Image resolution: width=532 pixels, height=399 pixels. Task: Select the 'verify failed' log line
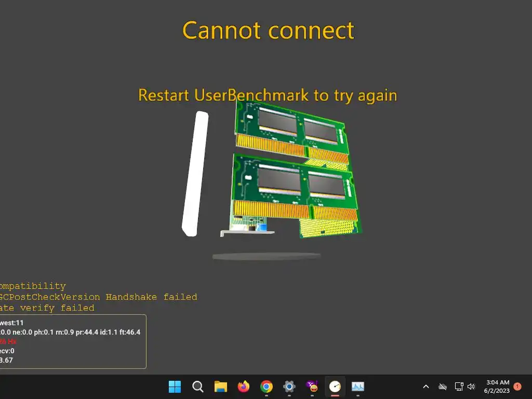click(x=47, y=308)
